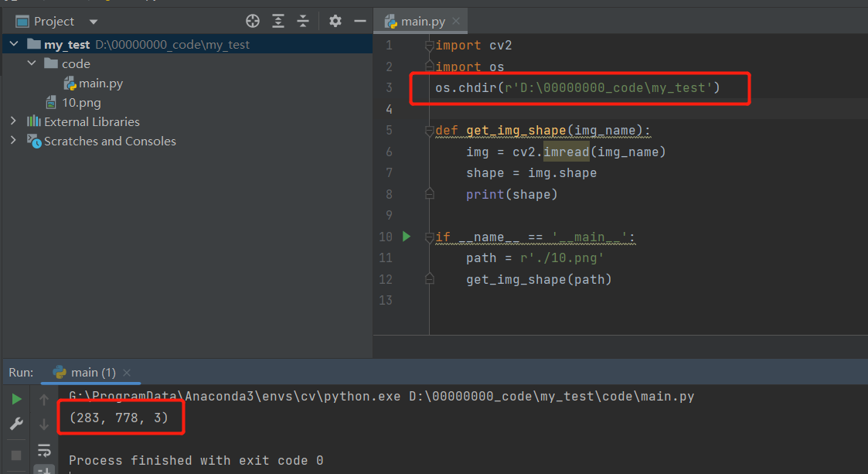Click the Collapse All icon in Project panel
The width and height of the screenshot is (868, 474).
[303, 21]
